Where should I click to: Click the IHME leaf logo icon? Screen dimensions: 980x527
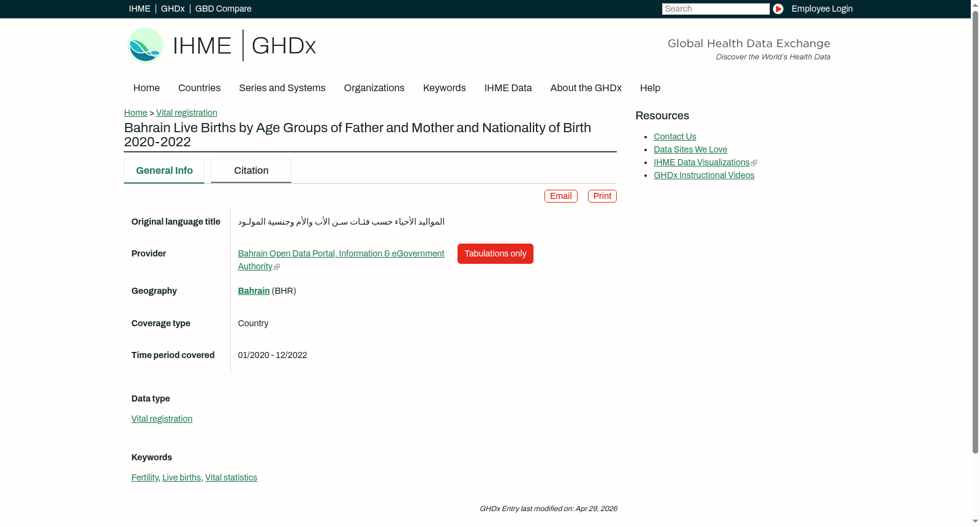[145, 45]
